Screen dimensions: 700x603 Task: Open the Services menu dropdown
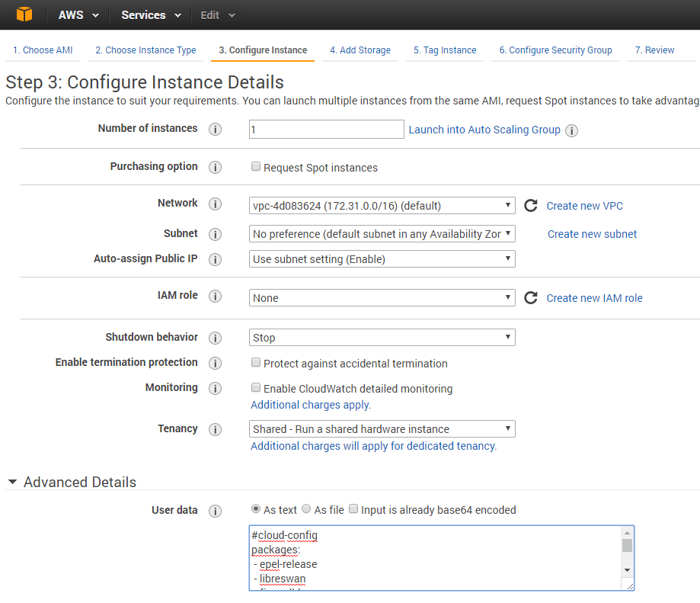(152, 15)
